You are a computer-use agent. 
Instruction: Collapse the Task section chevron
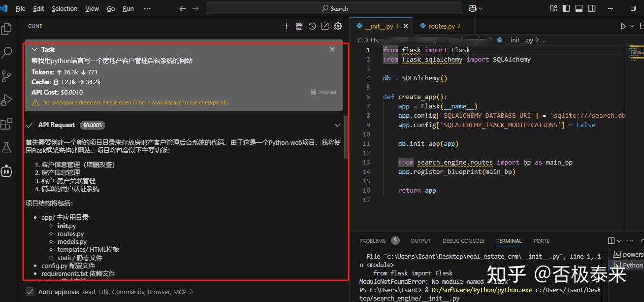(34, 49)
